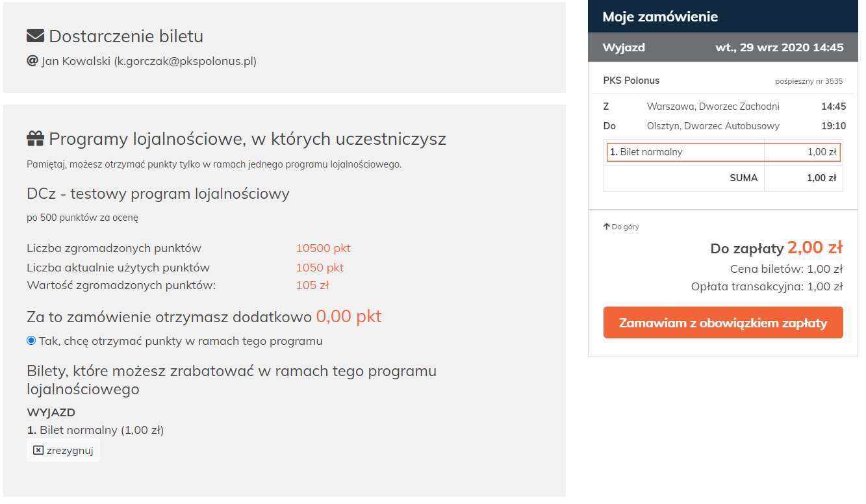The image size is (866, 504).
Task: Click 'DCz - testowy program lojalnościowy' heading
Action: (x=158, y=194)
